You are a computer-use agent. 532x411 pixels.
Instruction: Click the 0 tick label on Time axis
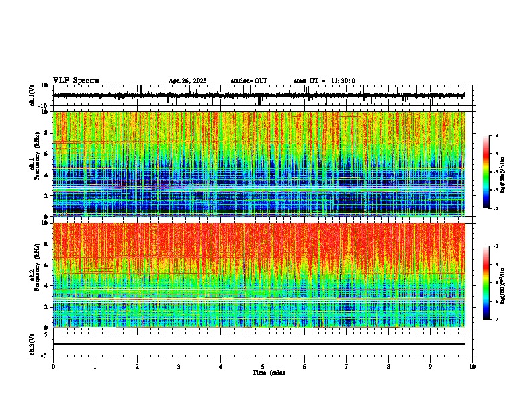[x=53, y=367]
